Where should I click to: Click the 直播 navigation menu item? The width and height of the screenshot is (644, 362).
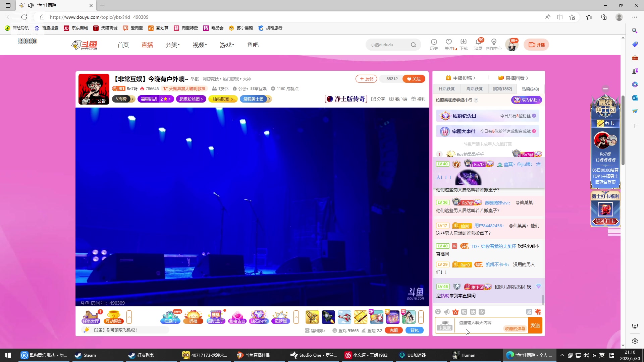point(147,45)
